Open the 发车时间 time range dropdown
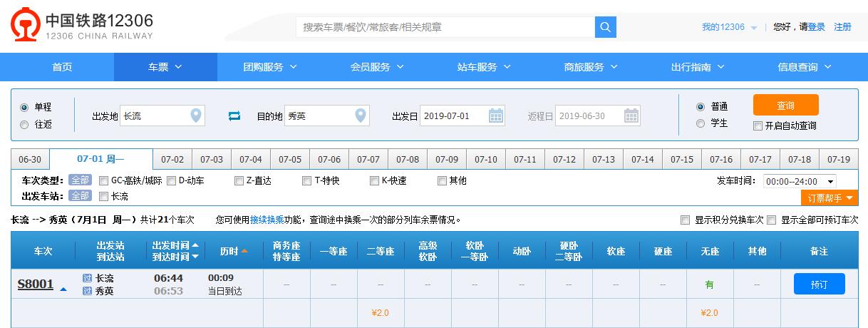This screenshot has height=328, width=868. [x=799, y=181]
